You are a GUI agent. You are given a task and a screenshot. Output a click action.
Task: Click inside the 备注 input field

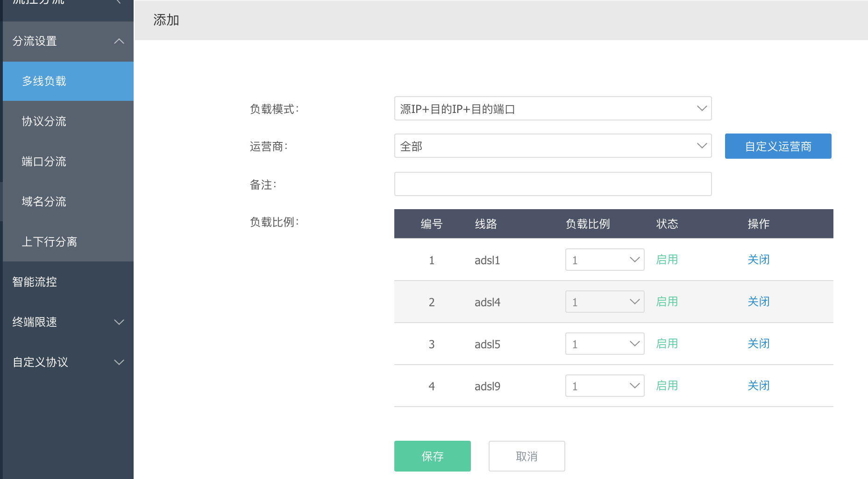click(x=553, y=184)
